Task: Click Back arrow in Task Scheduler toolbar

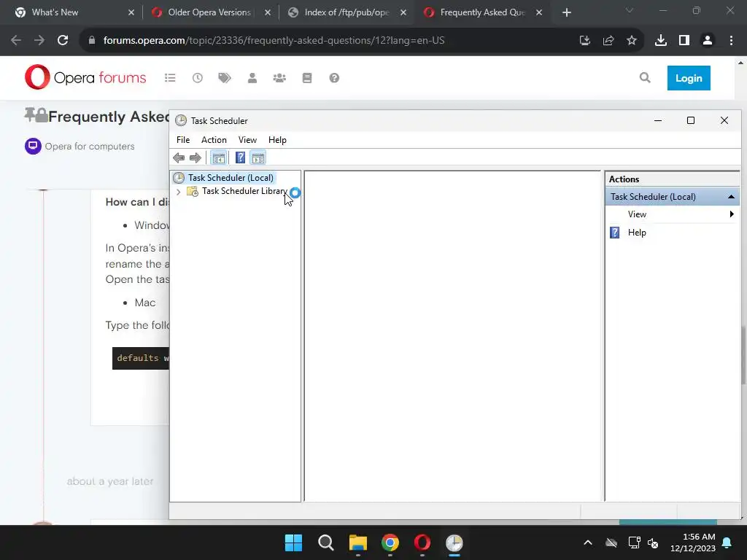Action: (x=179, y=157)
